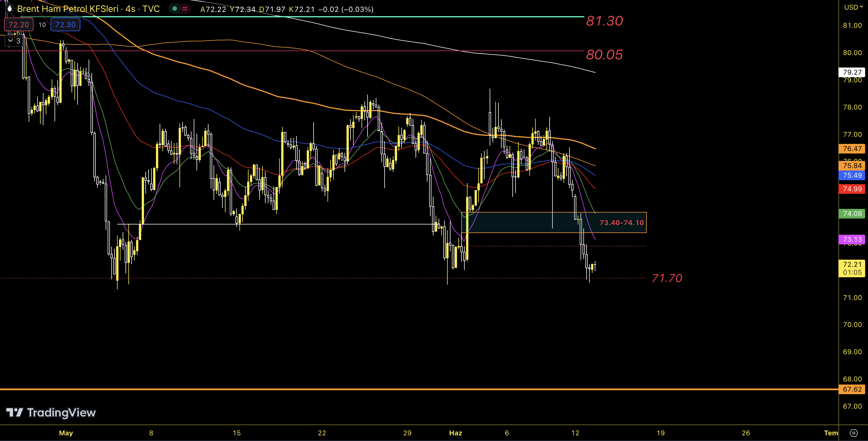
Task: Open chart settings hexagon gear icon
Action: (x=854, y=433)
